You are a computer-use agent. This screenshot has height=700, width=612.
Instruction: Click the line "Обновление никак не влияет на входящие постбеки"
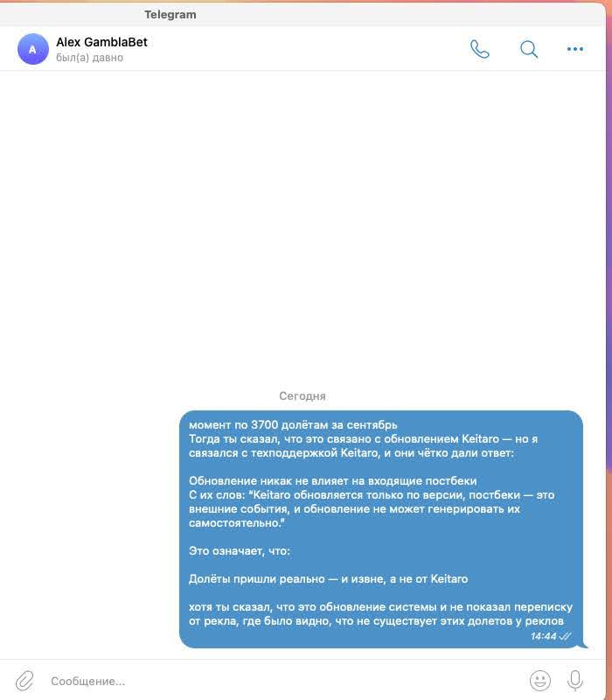[333, 480]
